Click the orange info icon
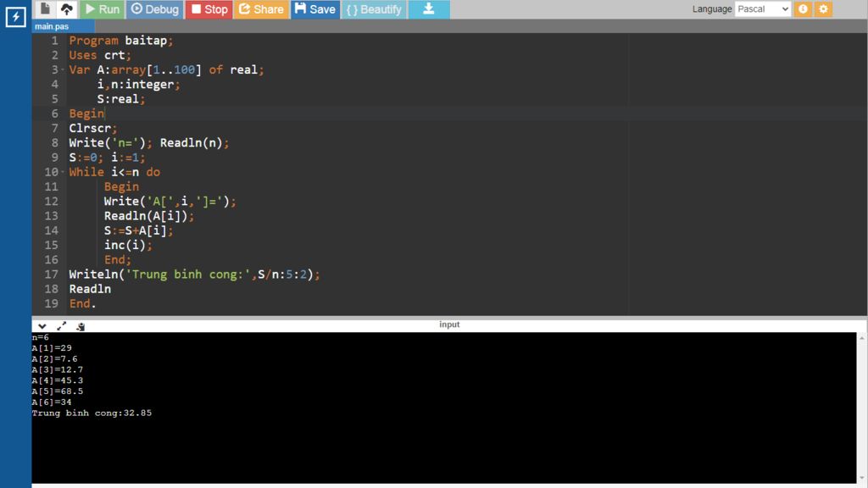Screen dimensions: 868x488 click(803, 8)
